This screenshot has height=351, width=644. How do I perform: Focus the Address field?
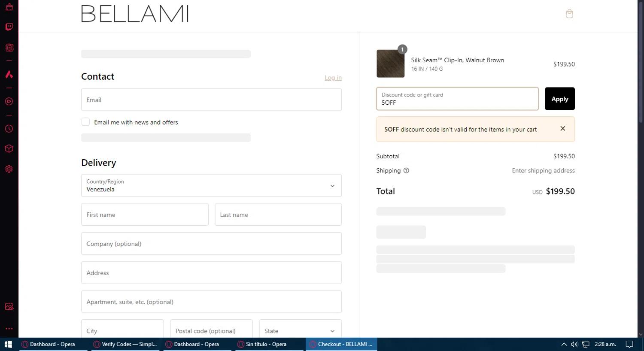click(211, 272)
